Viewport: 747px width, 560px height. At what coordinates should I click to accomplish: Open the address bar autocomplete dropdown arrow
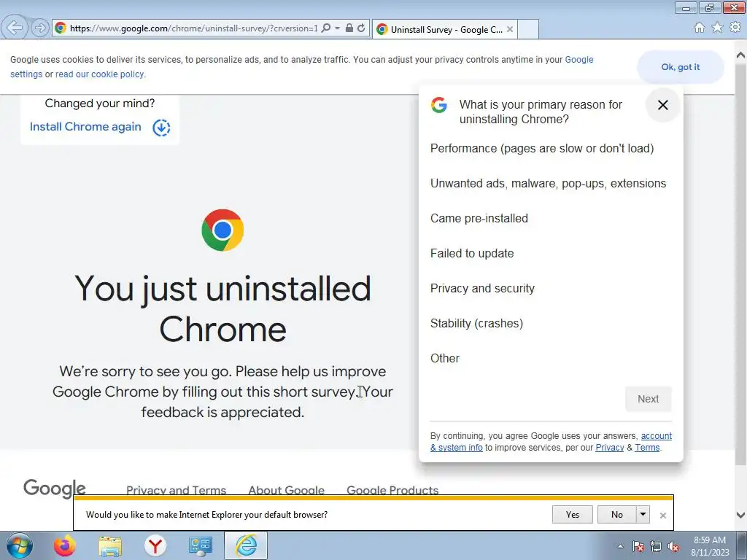pyautogui.click(x=337, y=28)
